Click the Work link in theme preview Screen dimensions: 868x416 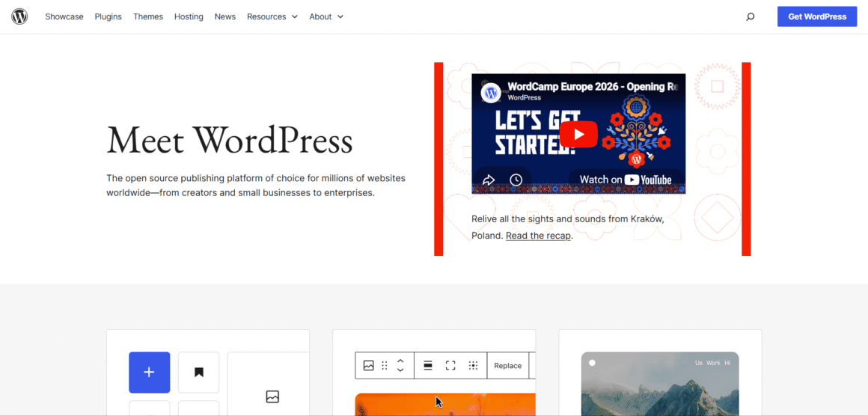714,363
